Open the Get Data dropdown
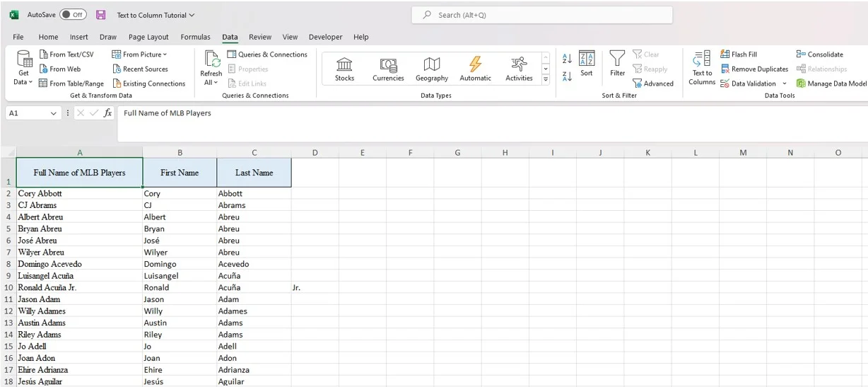Image resolution: width=868 pixels, height=387 pixels. tap(23, 69)
